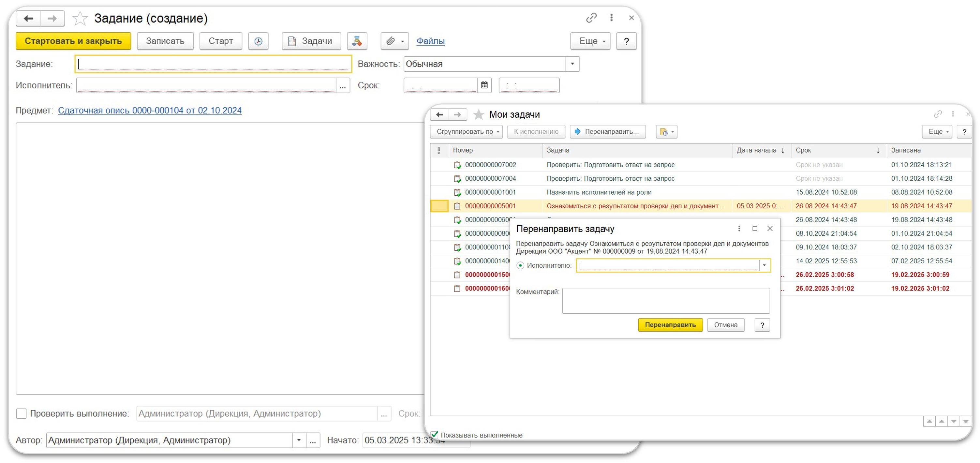The height and width of the screenshot is (463, 980).
Task: Open calendar picker for Срок date
Action: click(484, 85)
